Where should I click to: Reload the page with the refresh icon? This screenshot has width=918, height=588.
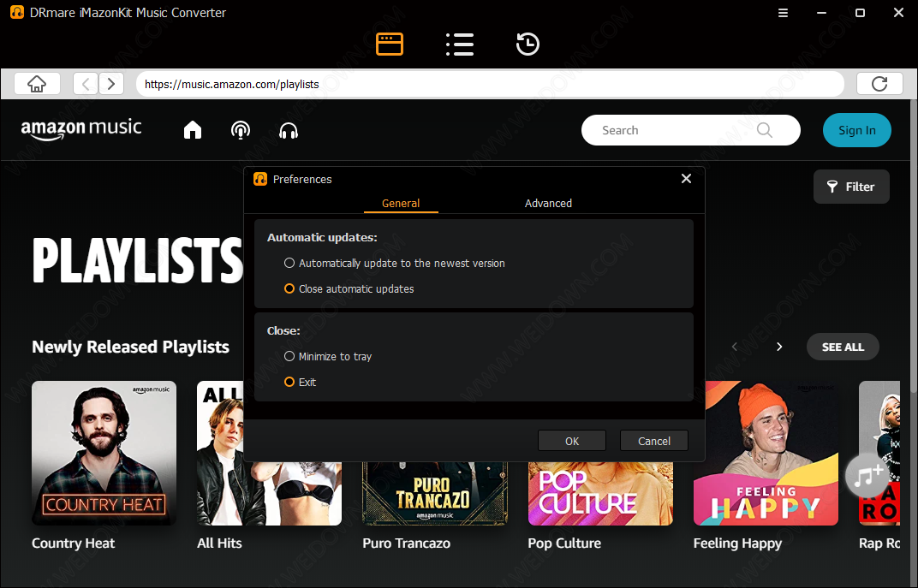tap(879, 84)
